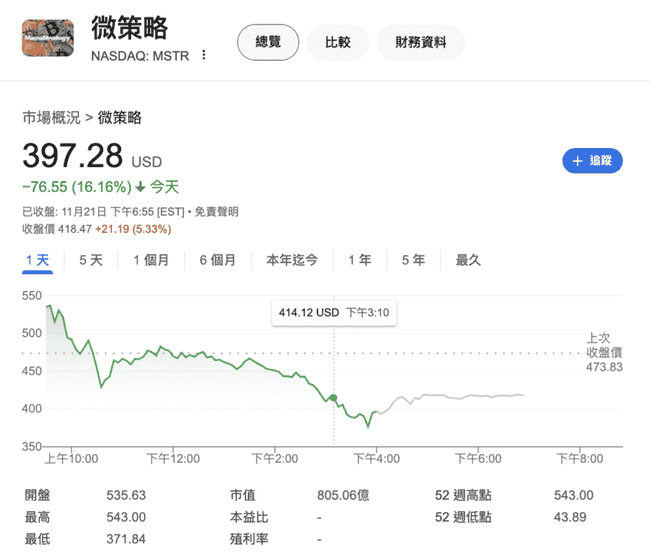The width and height of the screenshot is (650, 559).
Task: Click the green data point on chart
Action: [333, 398]
